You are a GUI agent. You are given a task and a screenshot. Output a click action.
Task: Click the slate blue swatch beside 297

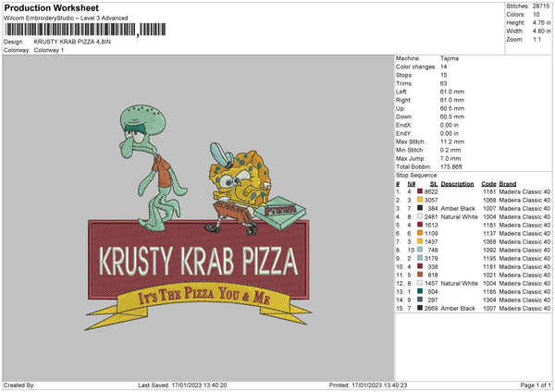click(x=420, y=300)
